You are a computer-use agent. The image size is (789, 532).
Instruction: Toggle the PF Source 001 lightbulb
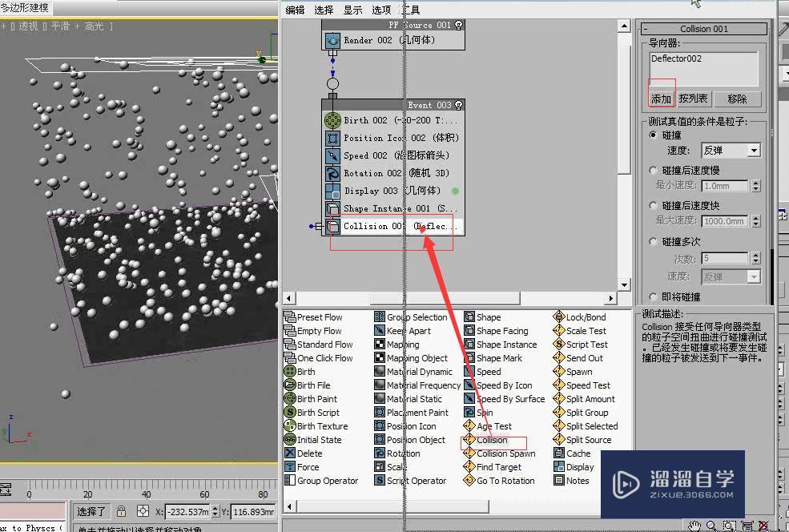pos(458,25)
